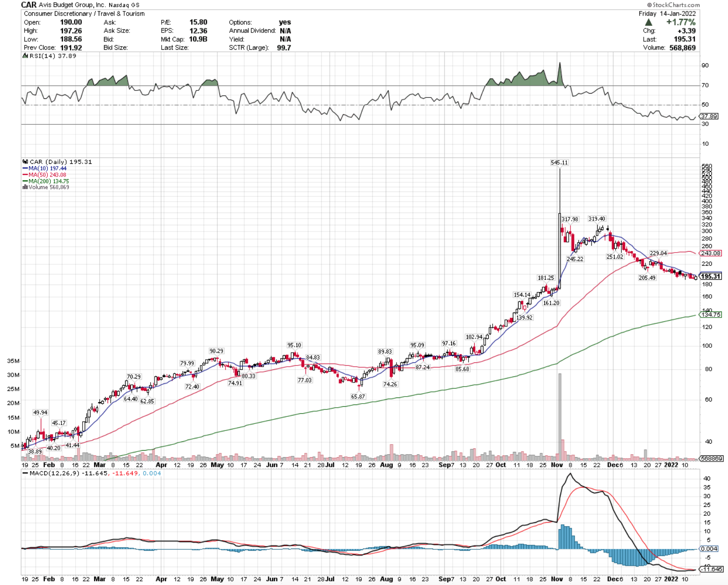This screenshot has height=585, width=728.
Task: Click the candlestick icon beside CAR (Daily)
Action: tap(25, 162)
